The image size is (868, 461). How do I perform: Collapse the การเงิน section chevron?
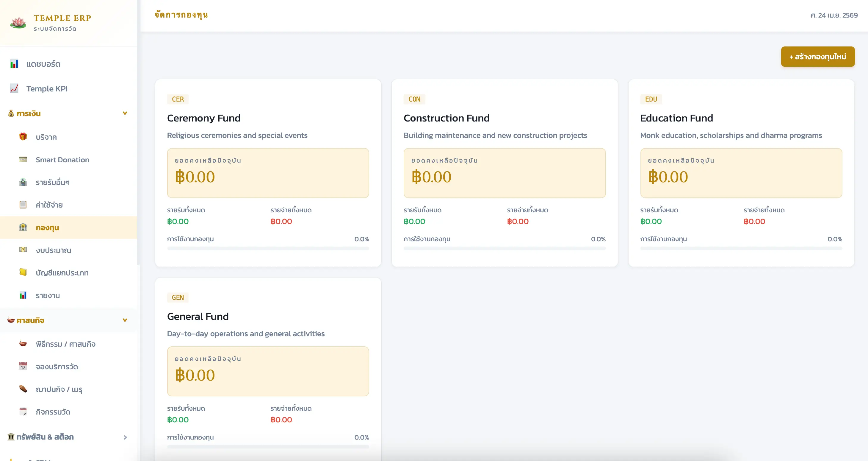125,113
